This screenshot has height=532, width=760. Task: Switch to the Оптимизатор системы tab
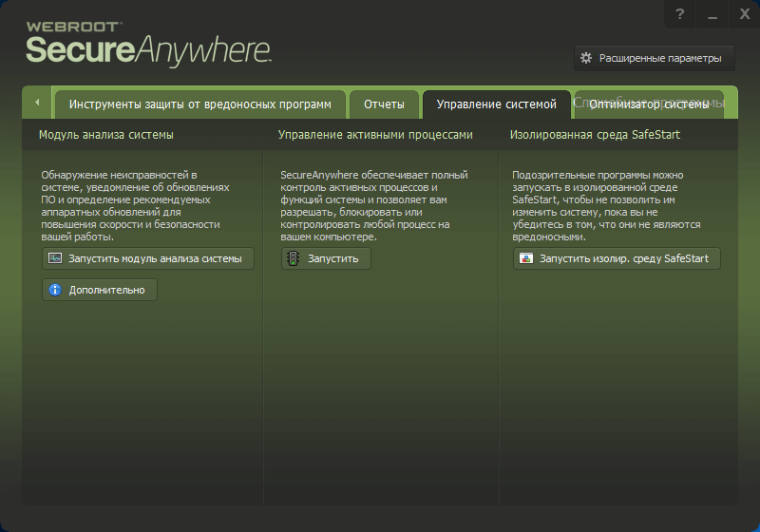[x=649, y=104]
